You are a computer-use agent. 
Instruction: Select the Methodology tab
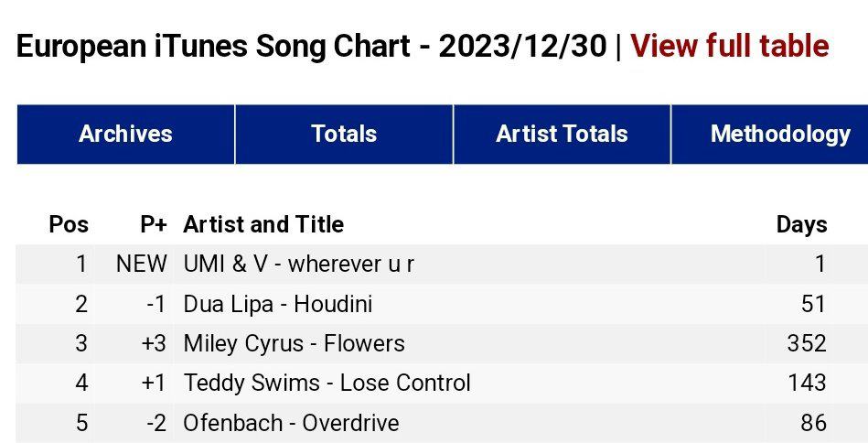click(779, 134)
